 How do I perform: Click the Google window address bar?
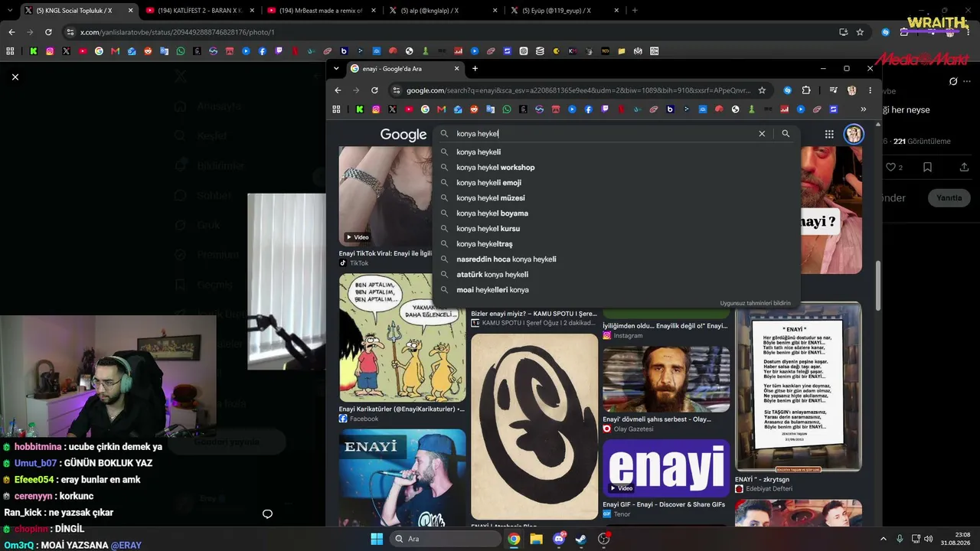[x=578, y=90]
